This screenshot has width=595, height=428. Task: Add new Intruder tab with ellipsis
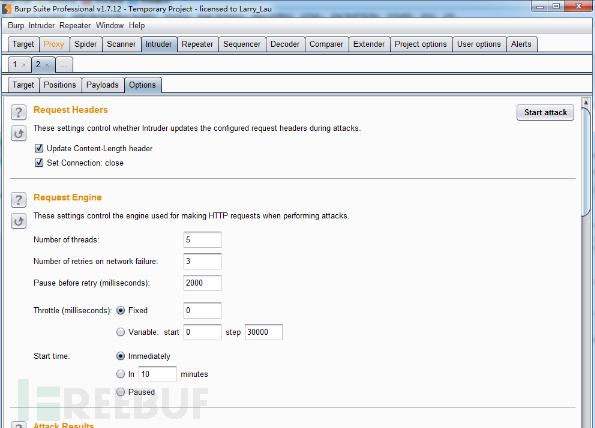64,65
